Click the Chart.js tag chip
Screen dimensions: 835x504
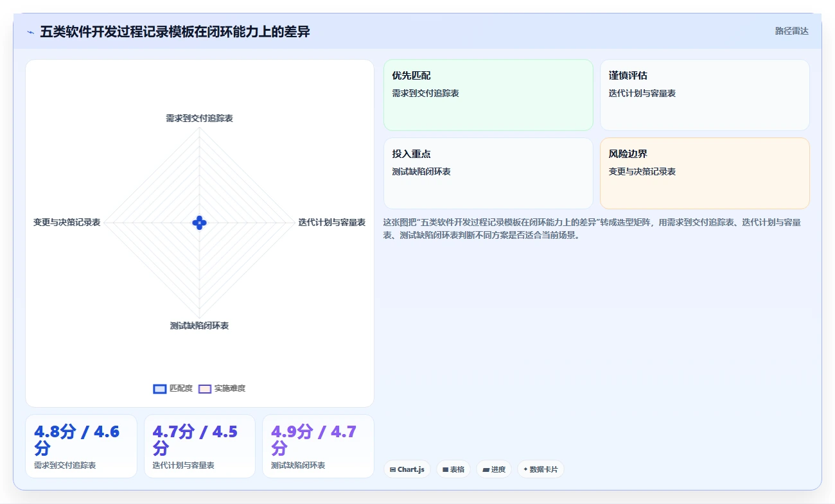point(407,469)
